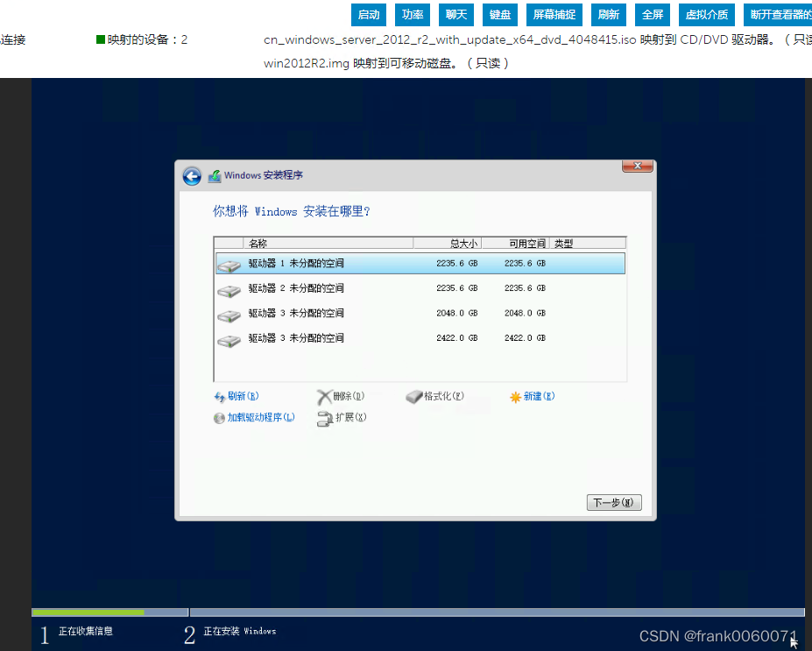812x651 pixels.
Task: Click the 刷新 button in viewer toolbar
Action: coord(609,15)
